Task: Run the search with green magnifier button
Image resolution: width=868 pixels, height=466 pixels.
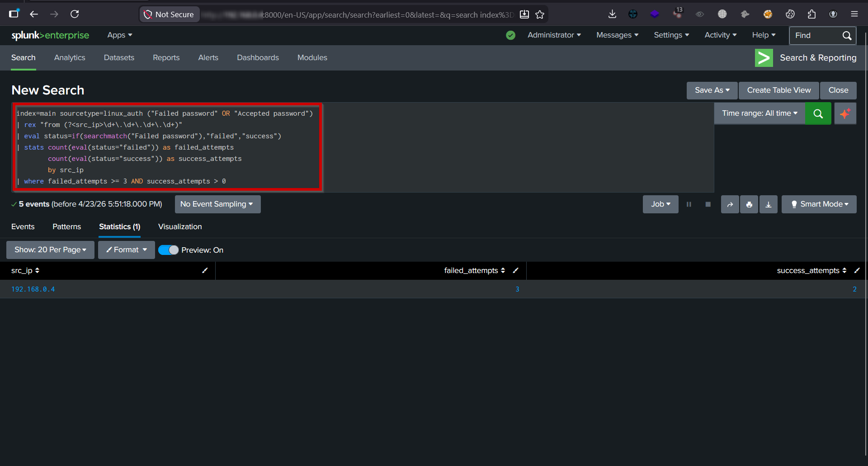Action: click(818, 113)
